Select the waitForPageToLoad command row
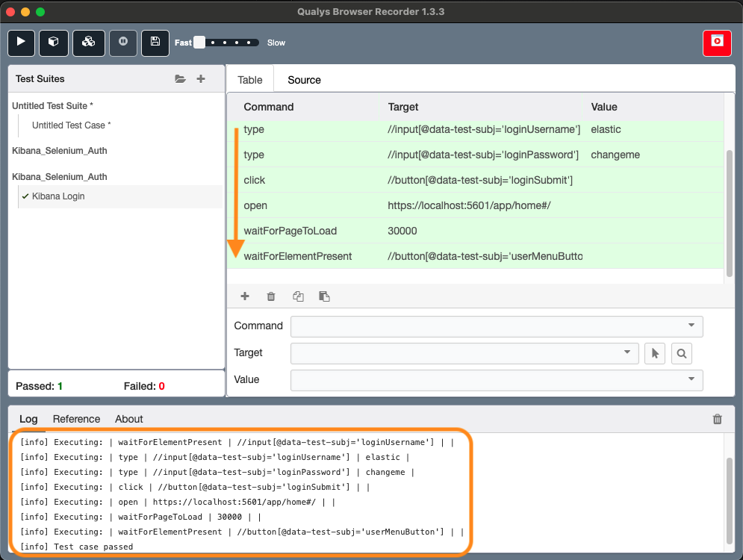This screenshot has height=560, width=743. 448,231
